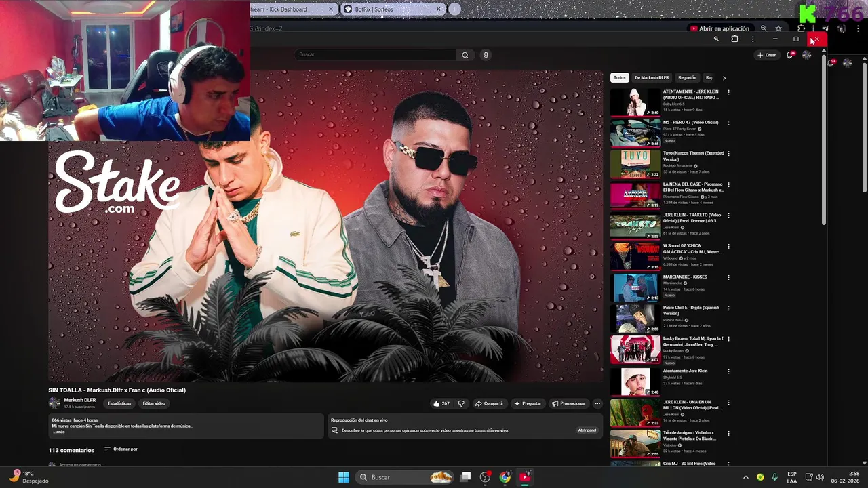Open Task View on the taskbar
The height and width of the screenshot is (488, 868).
465,477
